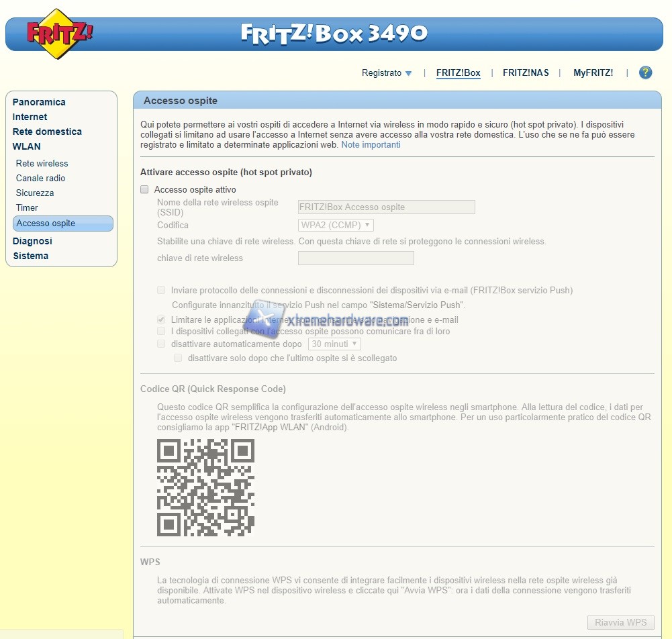Open help via question mark icon

[645, 72]
